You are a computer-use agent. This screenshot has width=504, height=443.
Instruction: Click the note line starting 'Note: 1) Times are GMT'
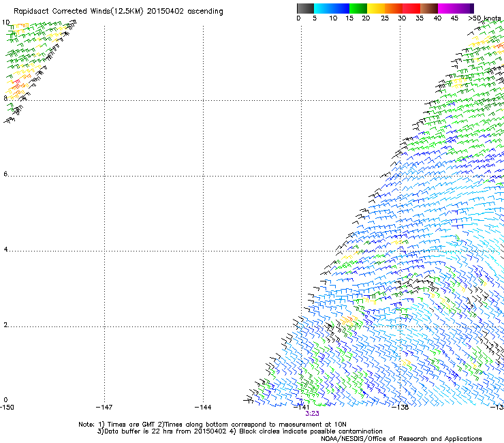[212, 425]
